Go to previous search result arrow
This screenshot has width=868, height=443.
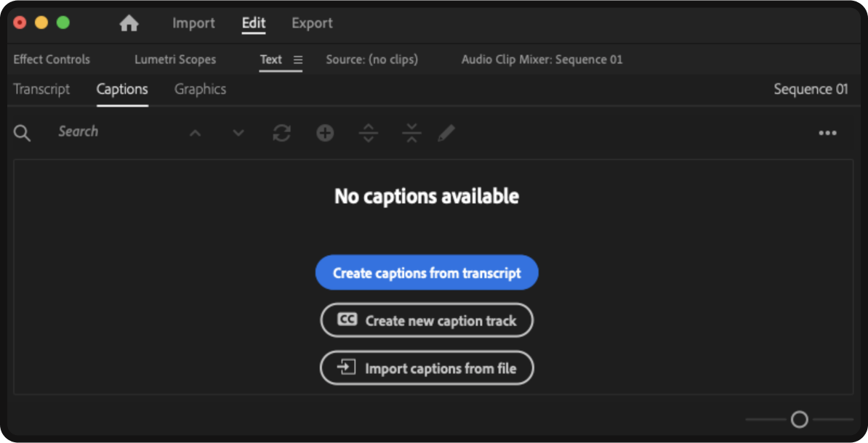point(195,133)
